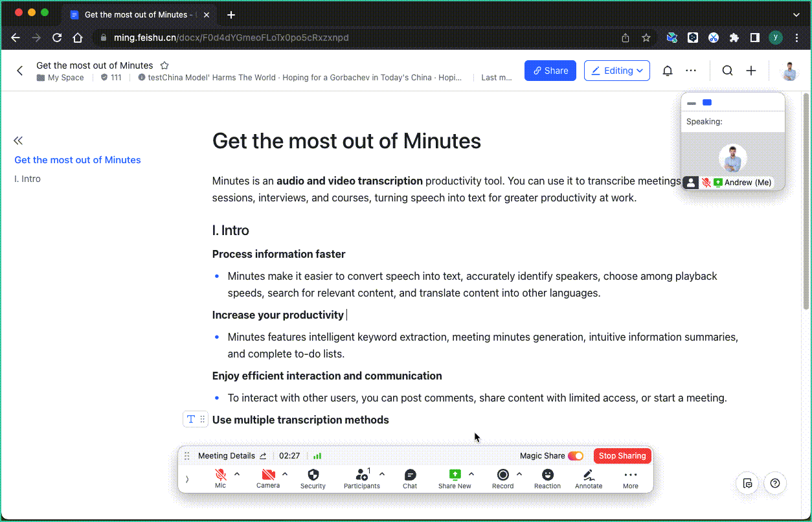Click the blue Share button
This screenshot has width=812, height=522.
tap(550, 71)
